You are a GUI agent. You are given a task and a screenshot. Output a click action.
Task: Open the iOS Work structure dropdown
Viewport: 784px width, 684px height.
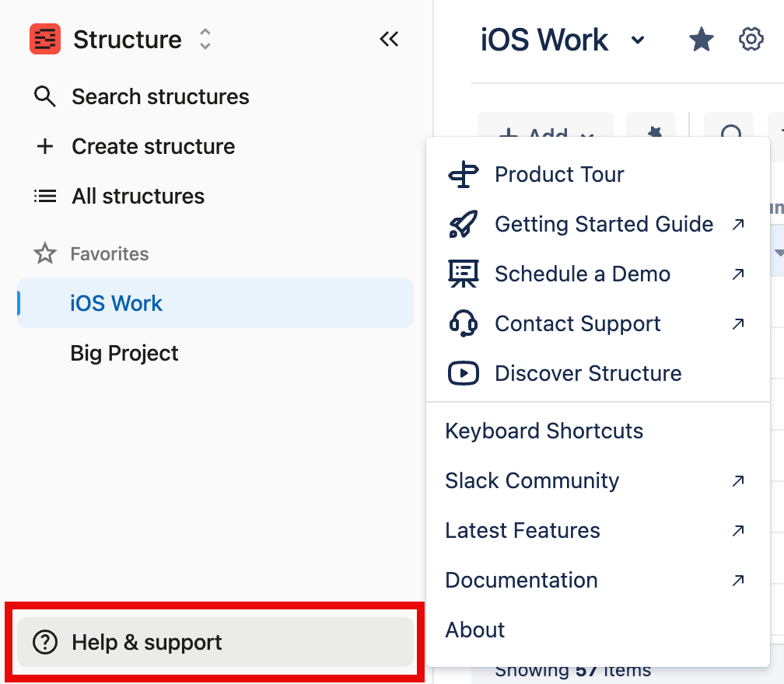coord(638,40)
